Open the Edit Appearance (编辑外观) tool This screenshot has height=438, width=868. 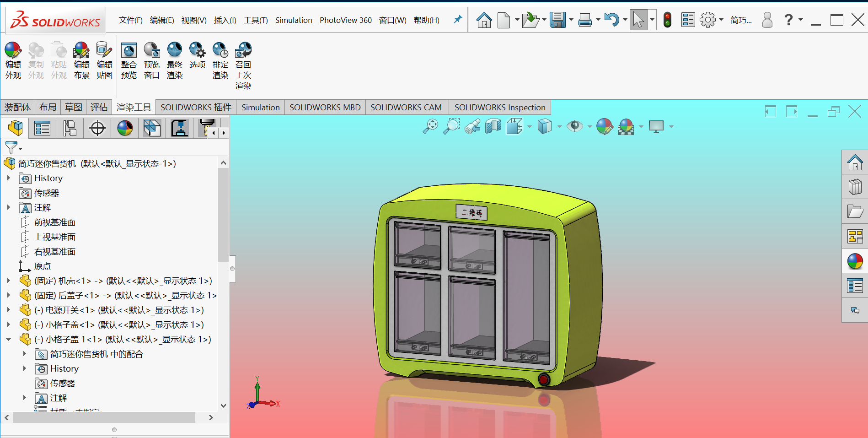click(13, 60)
